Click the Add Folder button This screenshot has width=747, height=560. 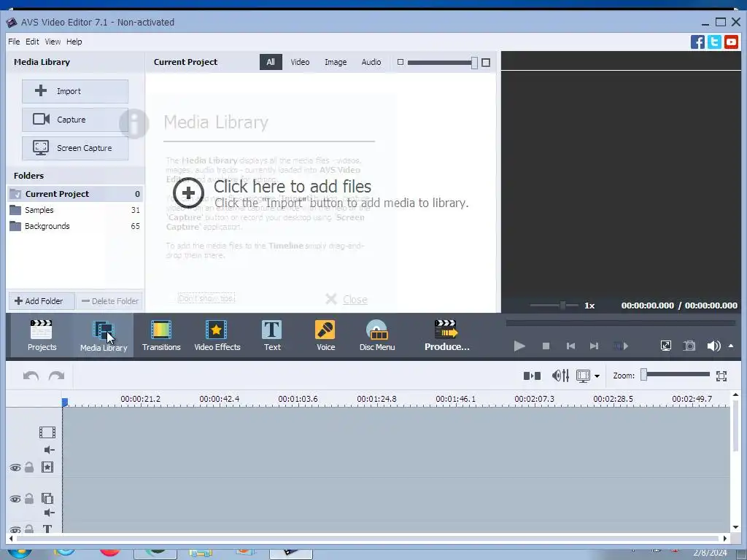click(42, 301)
